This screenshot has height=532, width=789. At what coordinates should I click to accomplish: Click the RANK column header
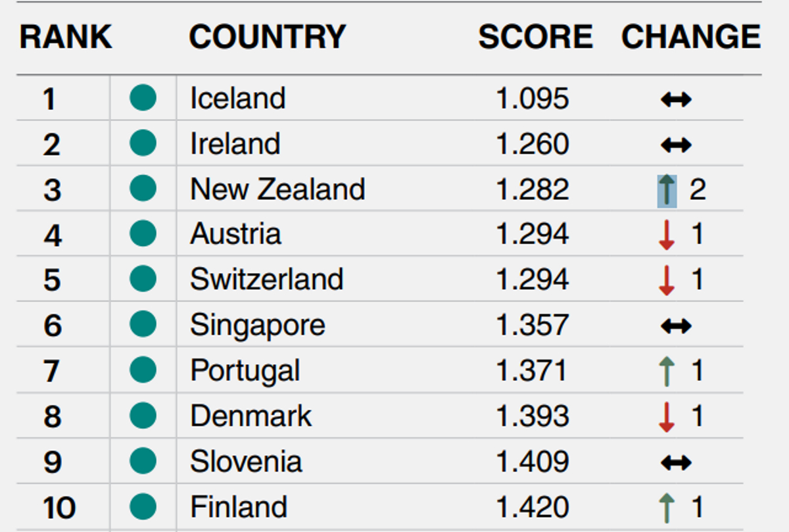pyautogui.click(x=66, y=37)
